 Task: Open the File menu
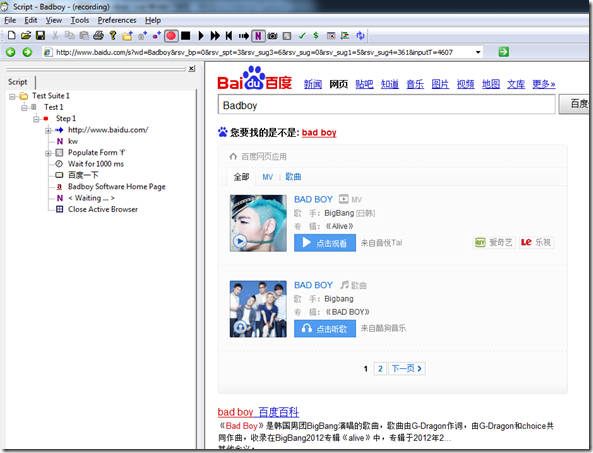pos(10,20)
